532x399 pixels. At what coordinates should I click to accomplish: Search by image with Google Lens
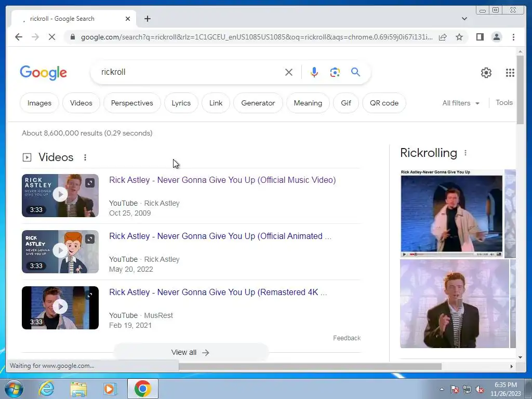pyautogui.click(x=335, y=72)
